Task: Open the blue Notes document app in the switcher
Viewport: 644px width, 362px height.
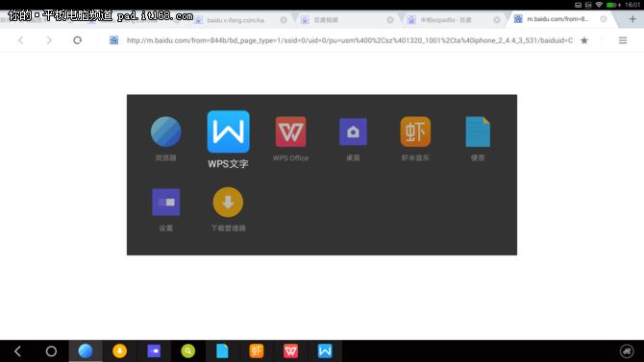Action: coord(478,132)
